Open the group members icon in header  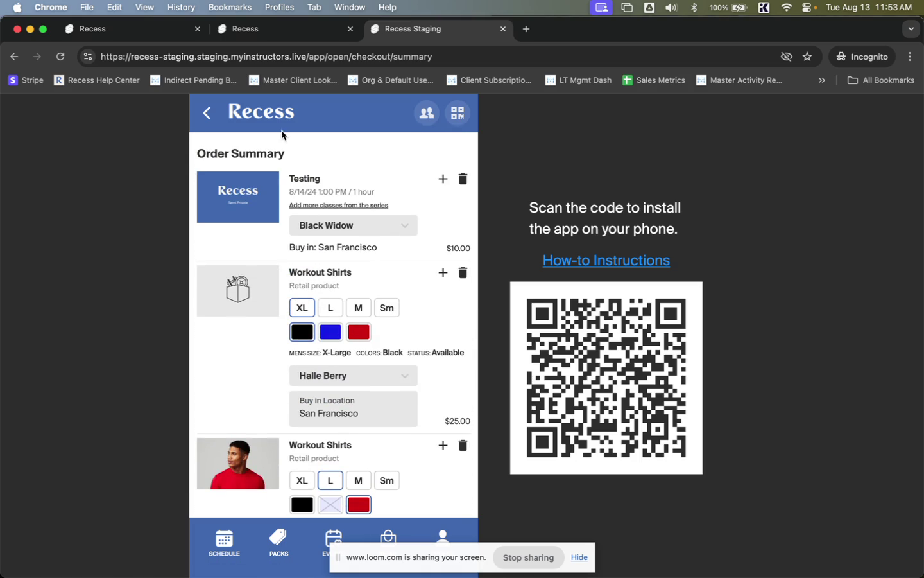pyautogui.click(x=427, y=113)
